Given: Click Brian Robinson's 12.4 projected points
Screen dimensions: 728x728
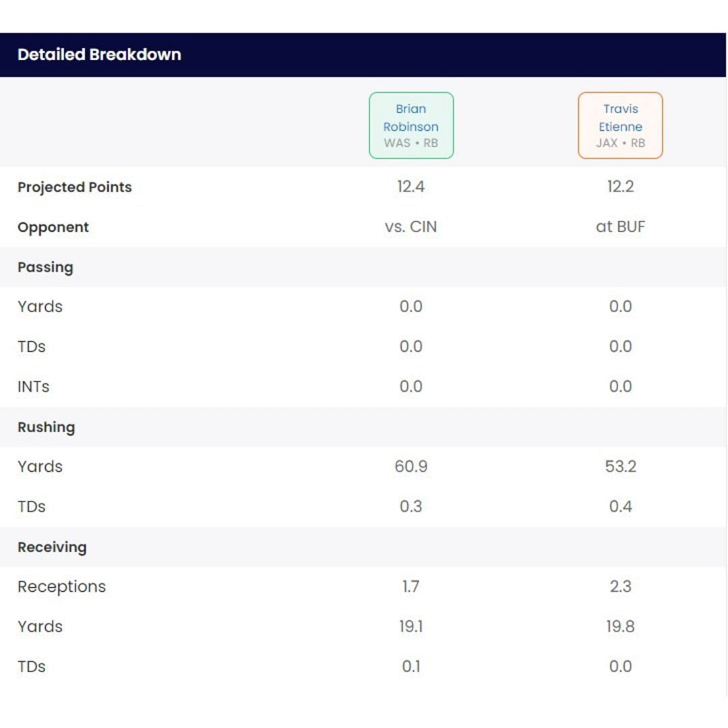Looking at the screenshot, I should point(411,187).
